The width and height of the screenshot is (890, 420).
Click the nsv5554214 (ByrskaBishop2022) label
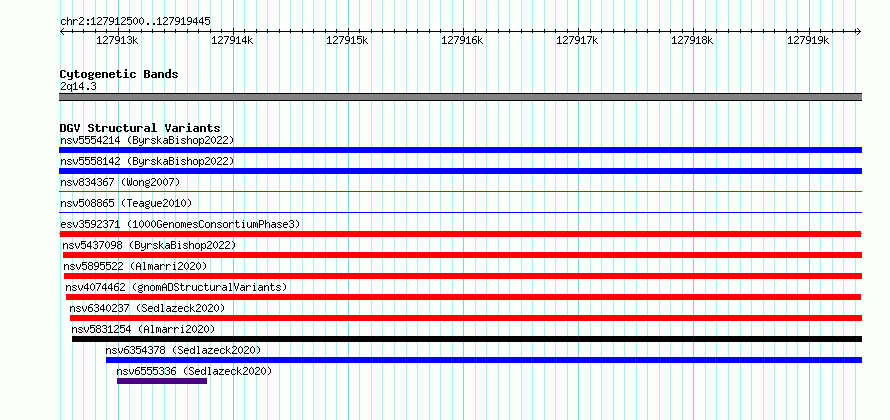point(147,140)
